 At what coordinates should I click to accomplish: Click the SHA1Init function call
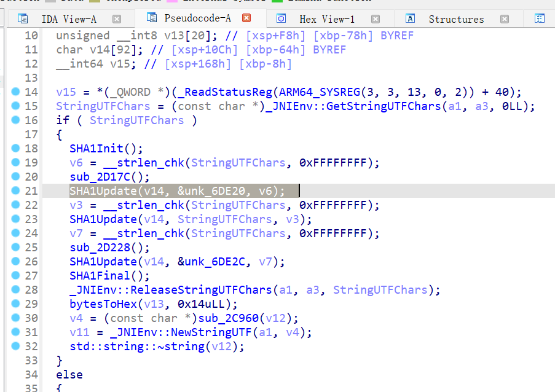(96, 149)
